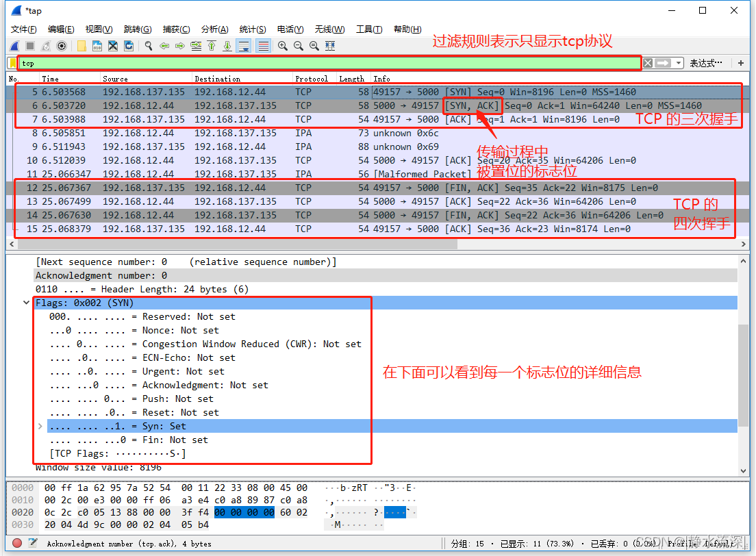Toggle packet colorization rules button

263,46
